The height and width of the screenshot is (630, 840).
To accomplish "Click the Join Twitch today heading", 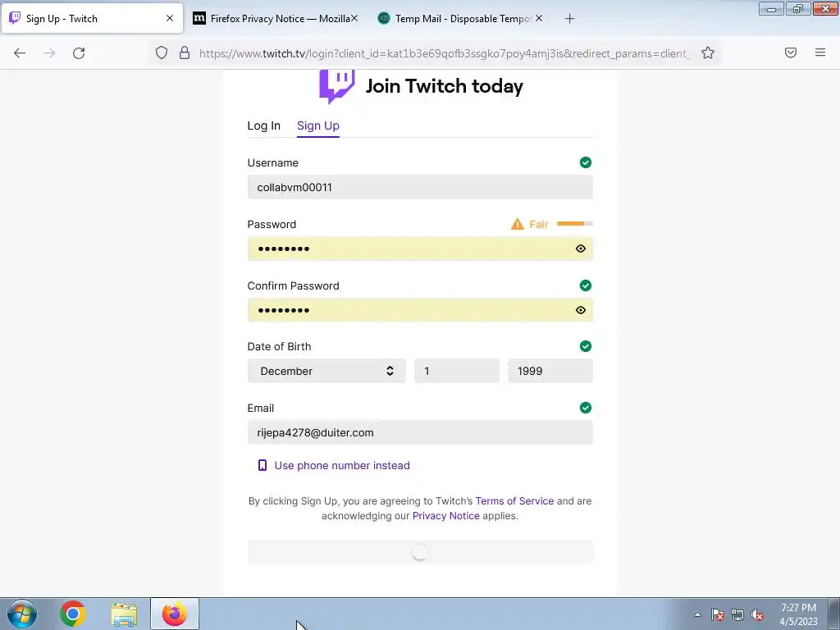I will 444,86.
